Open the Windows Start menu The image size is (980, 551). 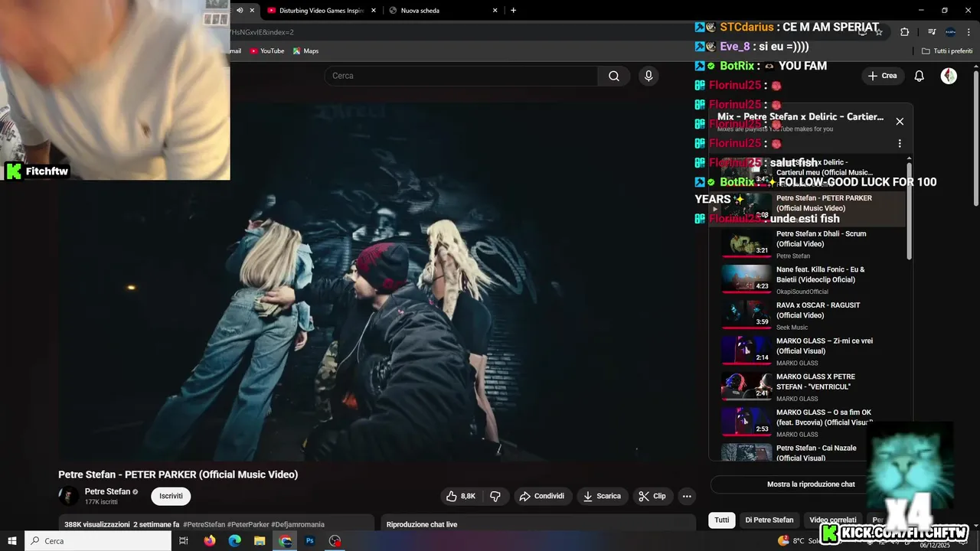12,541
